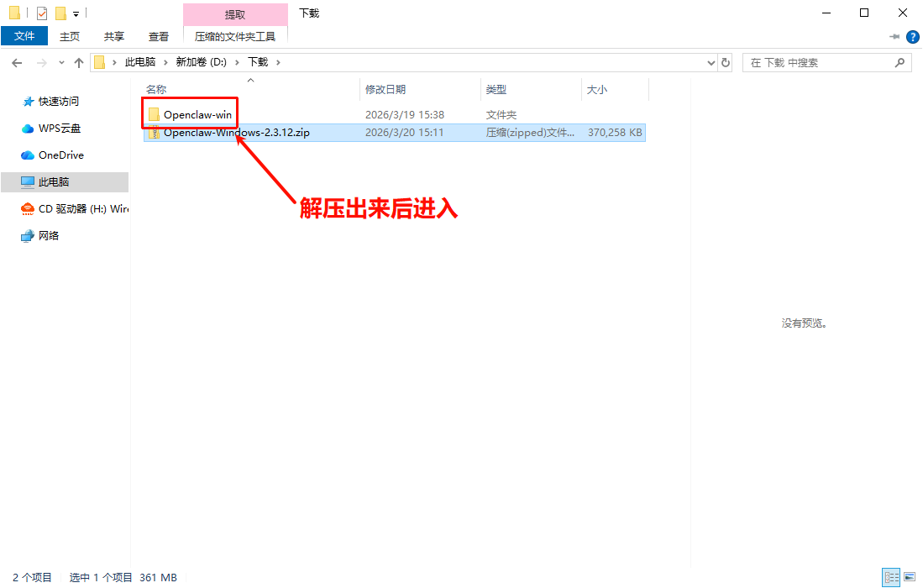
Task: Select the 压缩的文件夹工具 contextual tab
Action: (236, 36)
